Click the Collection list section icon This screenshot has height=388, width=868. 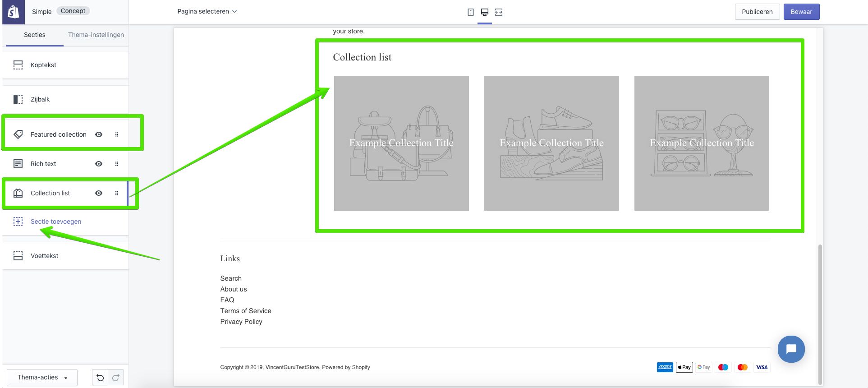[x=18, y=193]
